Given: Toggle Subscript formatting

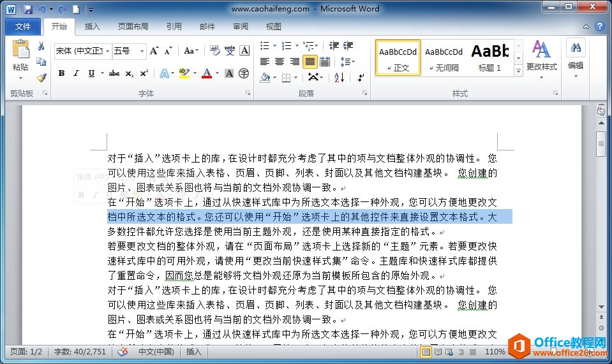Looking at the screenshot, I should pyautogui.click(x=129, y=73).
